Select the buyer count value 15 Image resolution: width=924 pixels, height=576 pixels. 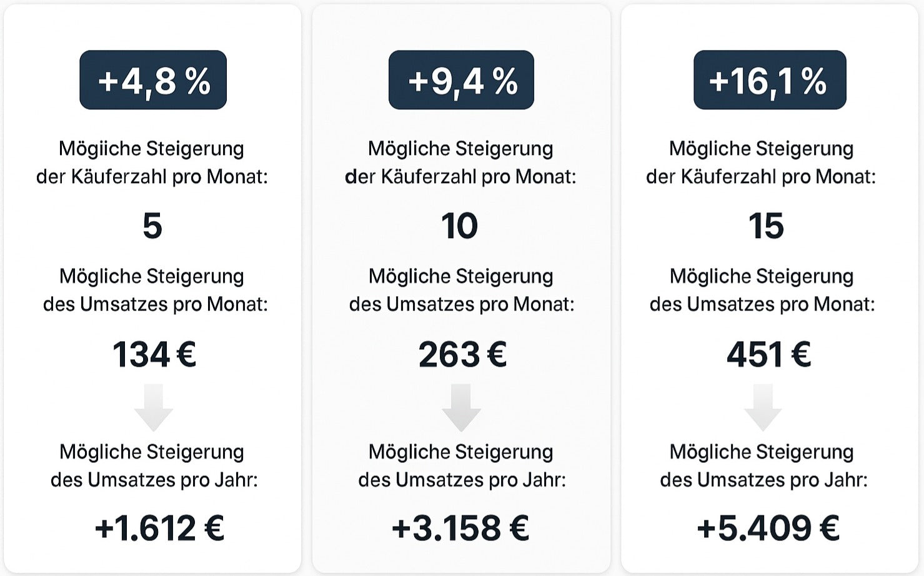click(x=766, y=226)
